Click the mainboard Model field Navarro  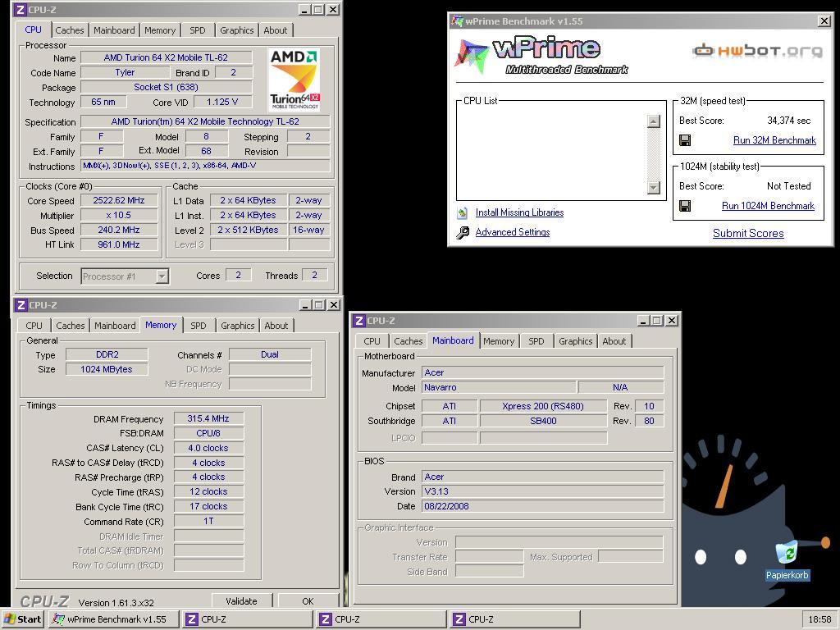499,387
